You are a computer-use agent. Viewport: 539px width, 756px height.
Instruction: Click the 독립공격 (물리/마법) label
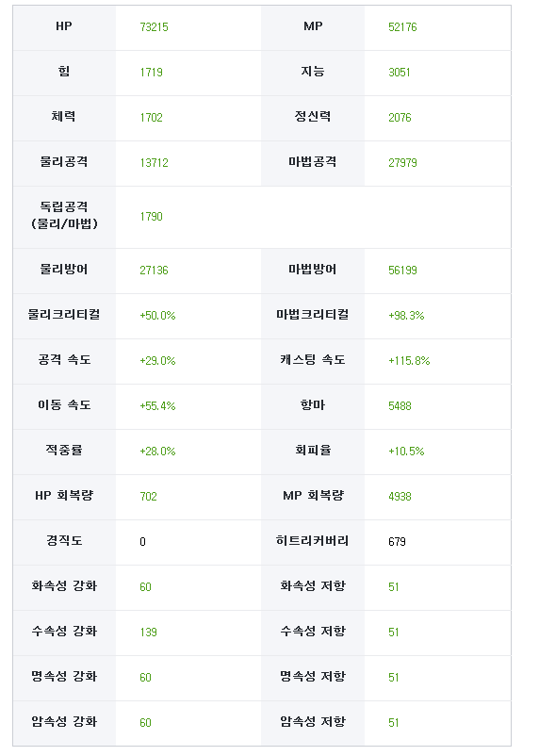[x=64, y=216]
